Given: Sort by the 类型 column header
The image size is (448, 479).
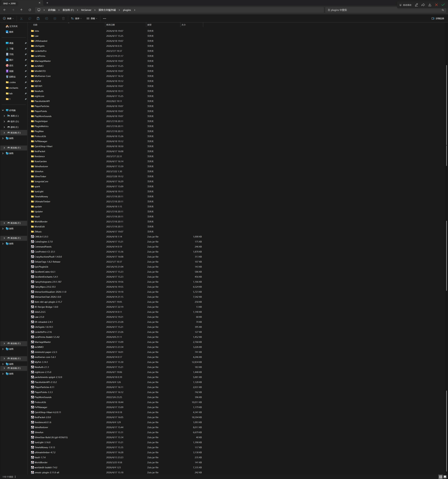Looking at the screenshot, I should (x=163, y=25).
